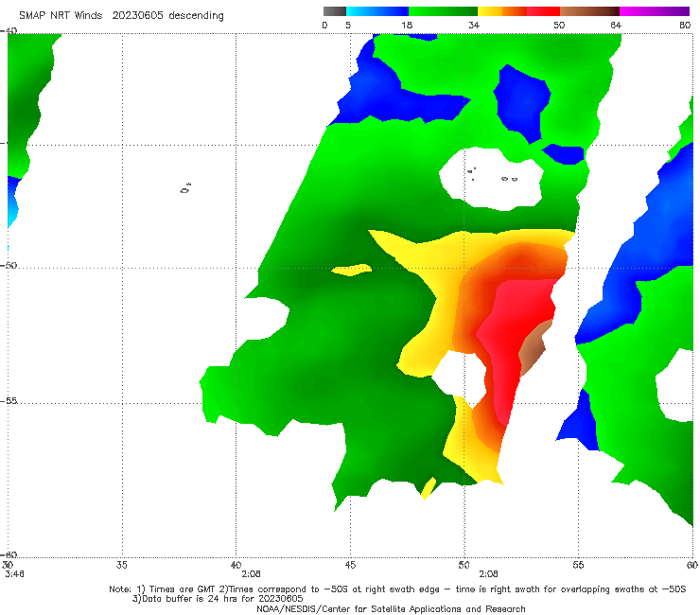Select the cyan-to-blue segment of the color bar
This screenshot has width=700, height=615.
coord(377,11)
